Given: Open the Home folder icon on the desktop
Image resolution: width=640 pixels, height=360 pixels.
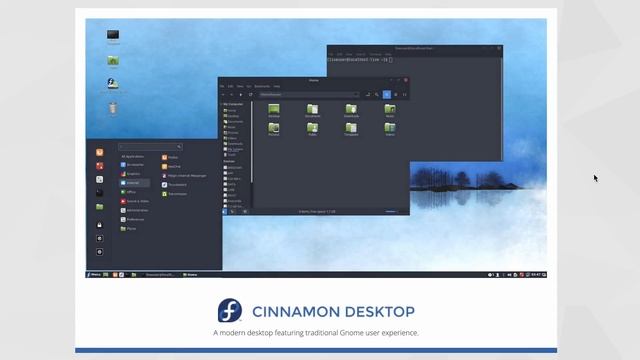Looking at the screenshot, I should click(x=113, y=61).
